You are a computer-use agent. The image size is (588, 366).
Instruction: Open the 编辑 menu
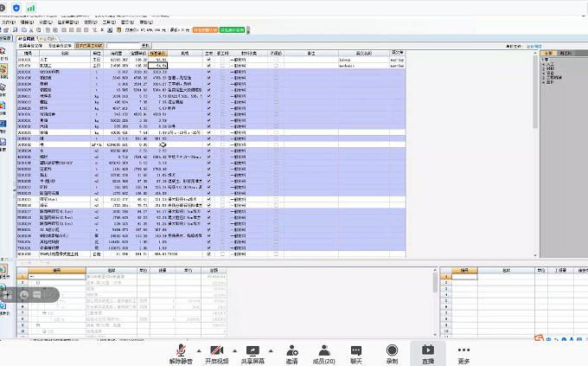point(27,22)
